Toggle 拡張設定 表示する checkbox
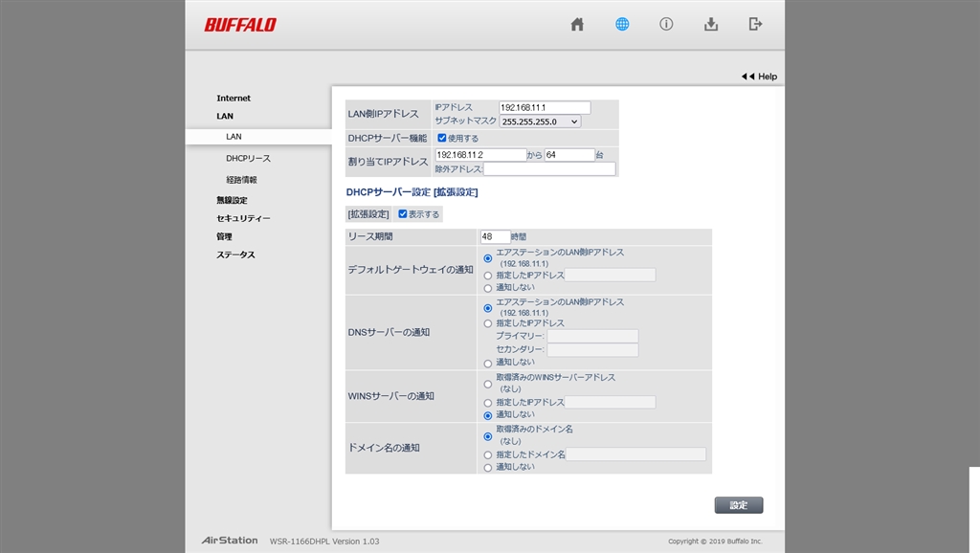 403,213
